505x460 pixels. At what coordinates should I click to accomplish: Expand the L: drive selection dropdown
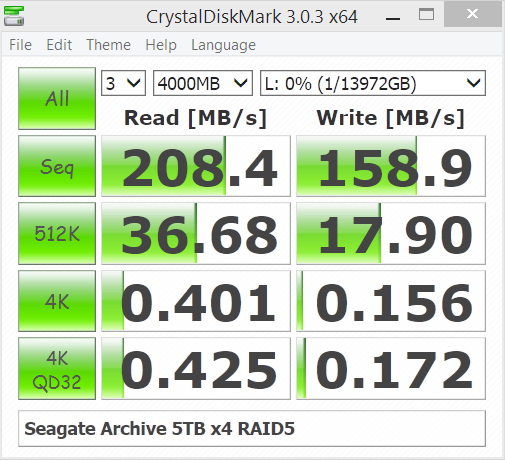[x=373, y=83]
